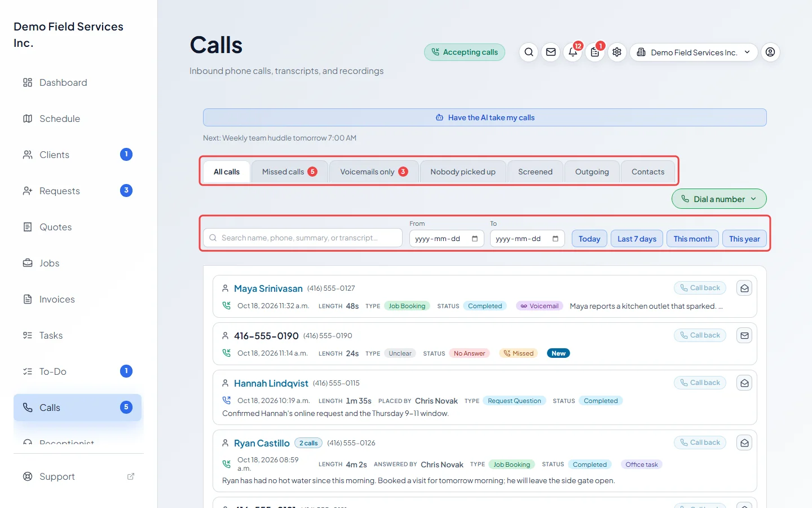812x508 pixels.
Task: Focus the search name, phone, summary field
Action: (x=303, y=238)
